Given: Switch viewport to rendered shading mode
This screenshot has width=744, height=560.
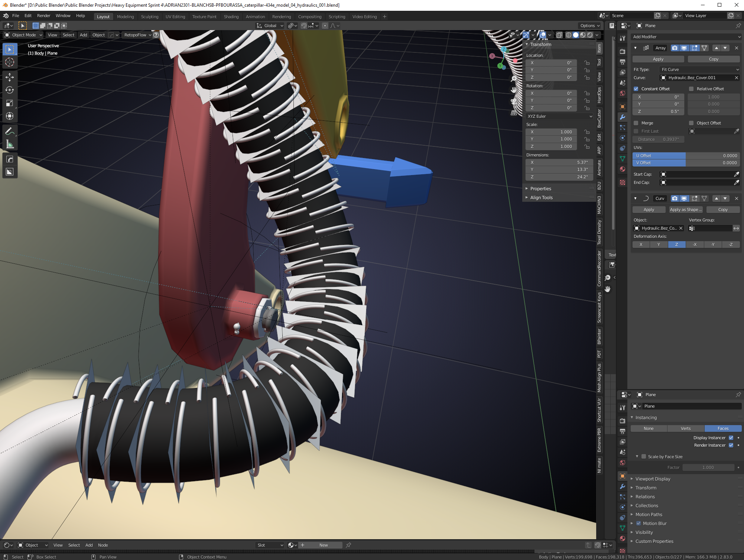Looking at the screenshot, I should [x=589, y=35].
